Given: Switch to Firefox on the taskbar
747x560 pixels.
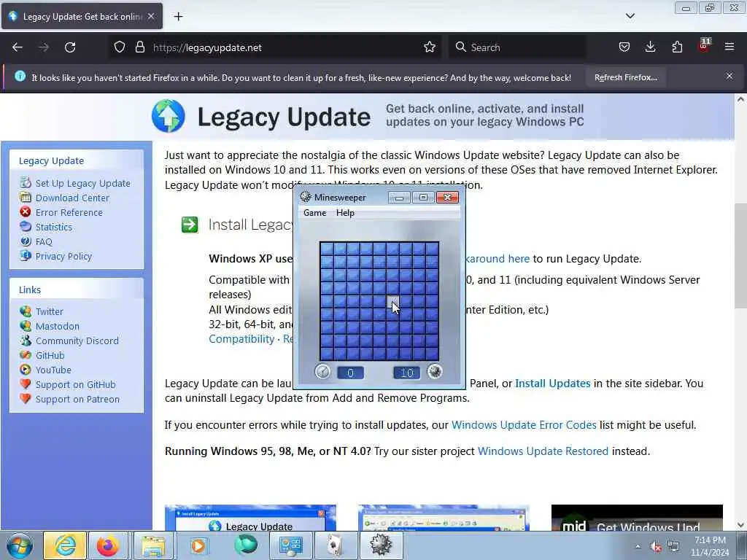Looking at the screenshot, I should point(108,545).
